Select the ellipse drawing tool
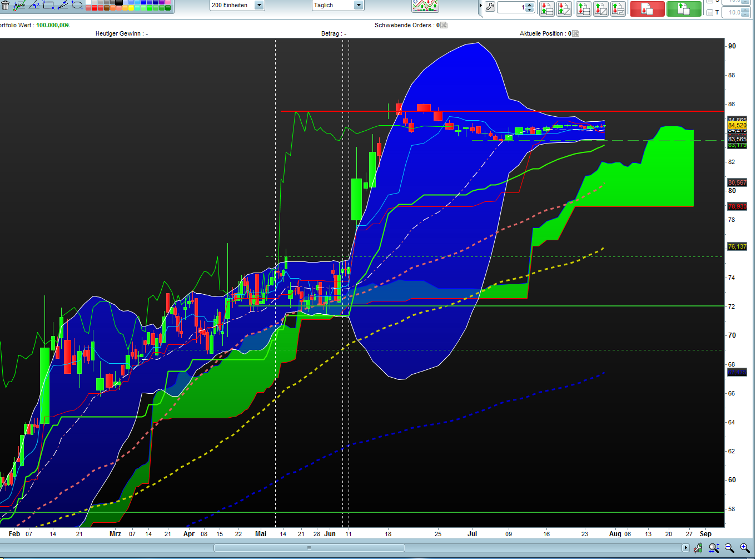The width and height of the screenshot is (756, 559). pos(77,6)
